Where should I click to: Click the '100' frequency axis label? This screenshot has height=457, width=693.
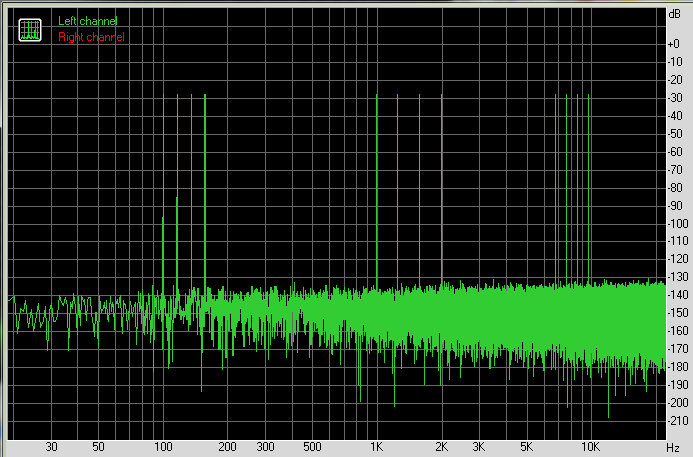coord(163,447)
